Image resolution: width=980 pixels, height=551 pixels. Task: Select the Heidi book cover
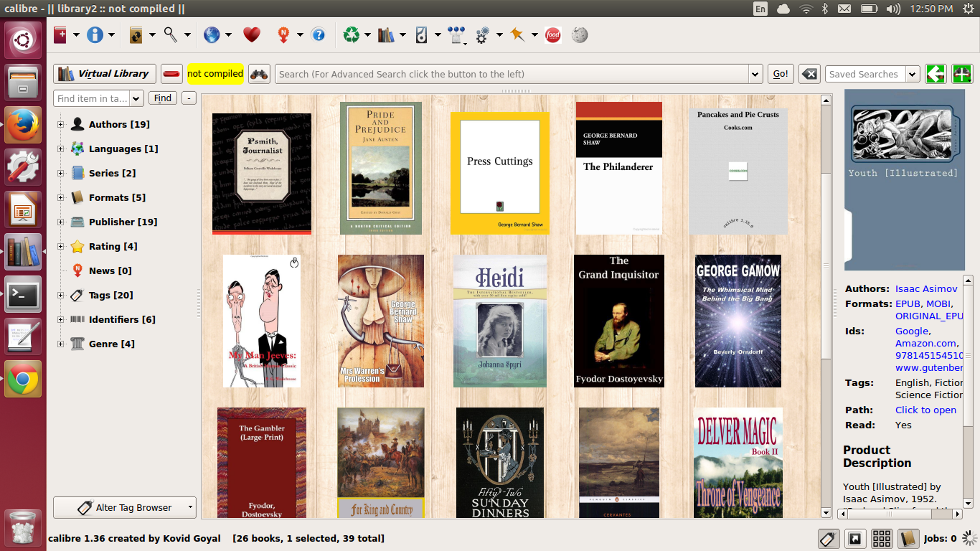(500, 321)
